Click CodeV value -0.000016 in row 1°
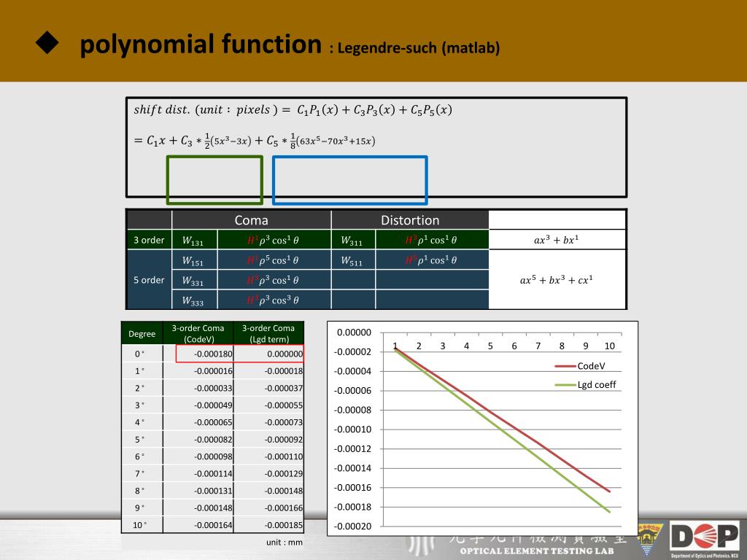 (x=213, y=371)
